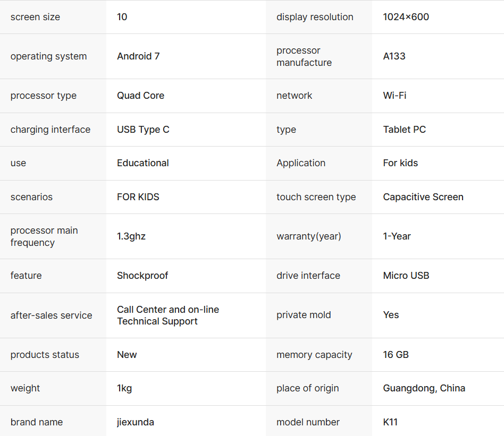Select the 'Tablet PC' type value
Screen dimensions: 504x436
pyautogui.click(x=404, y=130)
